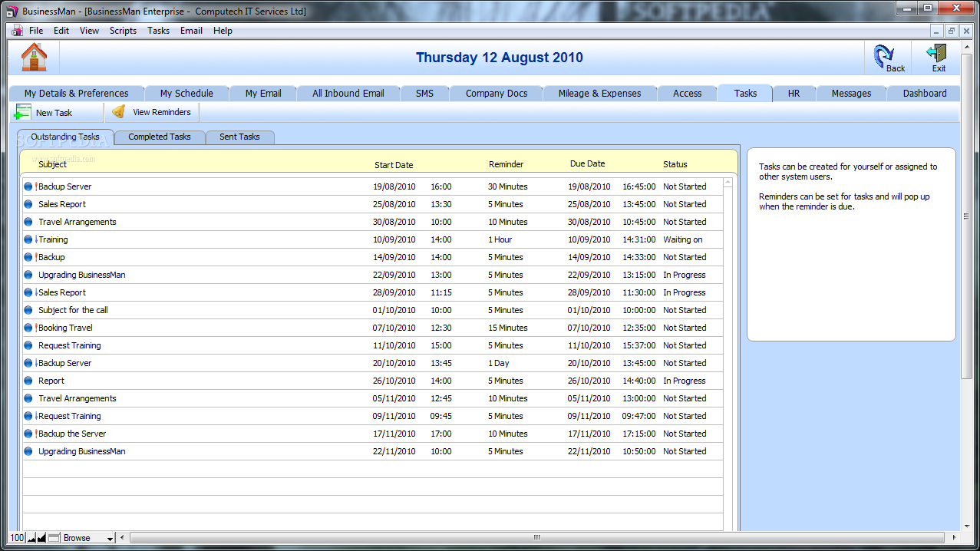Open the All Inbound Email tab
The image size is (980, 551).
[348, 93]
